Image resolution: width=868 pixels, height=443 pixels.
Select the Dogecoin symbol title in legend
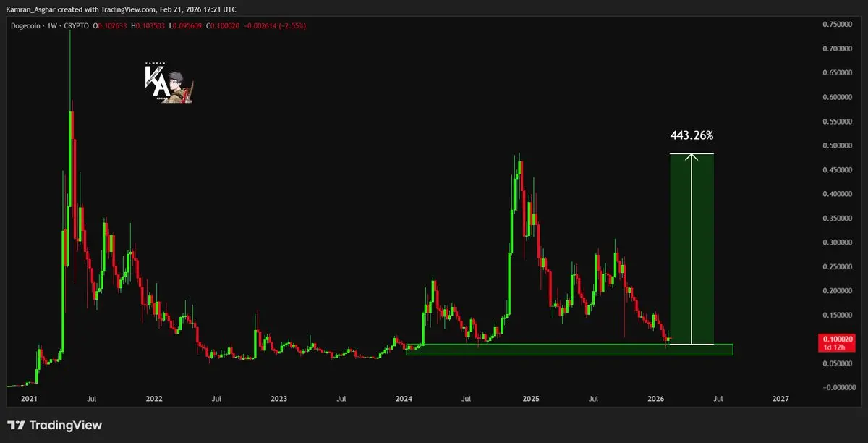coord(25,26)
